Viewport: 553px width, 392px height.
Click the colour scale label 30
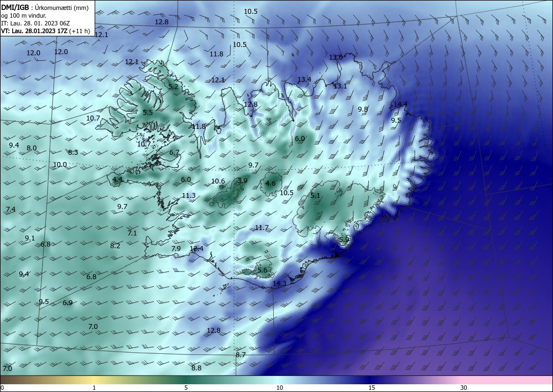tap(463, 388)
